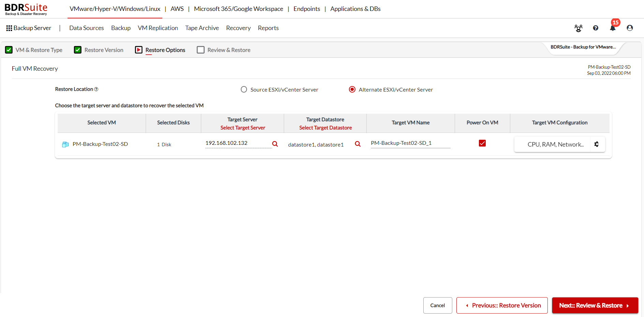Click the datastore1, datastore1 value
The width and height of the screenshot is (644, 317).
[316, 145]
